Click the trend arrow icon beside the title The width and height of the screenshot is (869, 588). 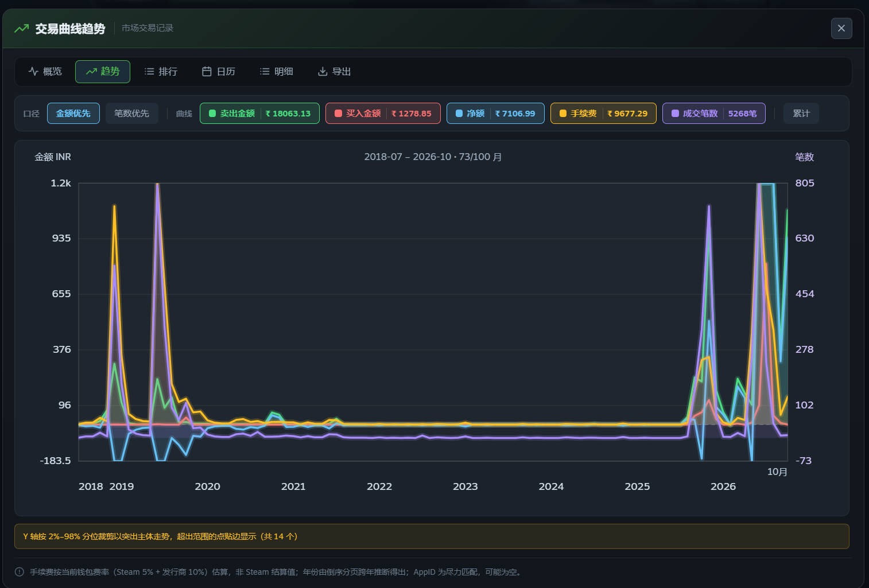click(x=21, y=28)
